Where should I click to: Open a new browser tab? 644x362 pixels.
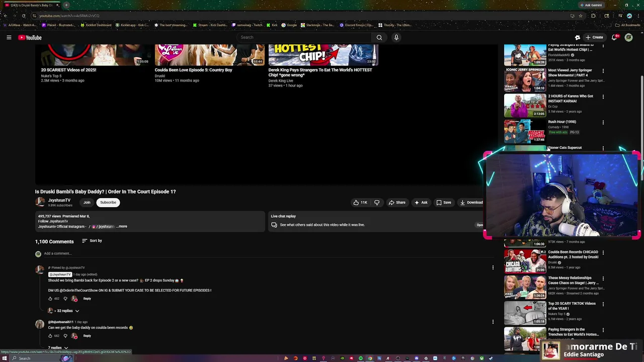[x=66, y=5]
